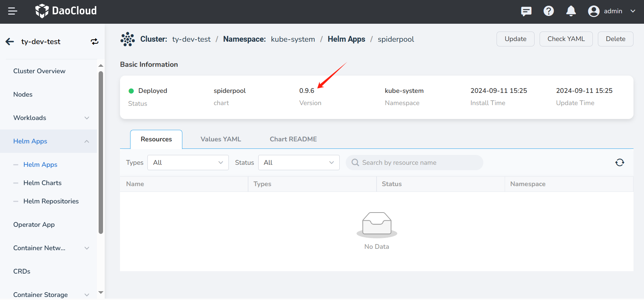Open ty-dev-test cluster breadcrumb link
The height and width of the screenshot is (300, 644).
click(x=191, y=39)
